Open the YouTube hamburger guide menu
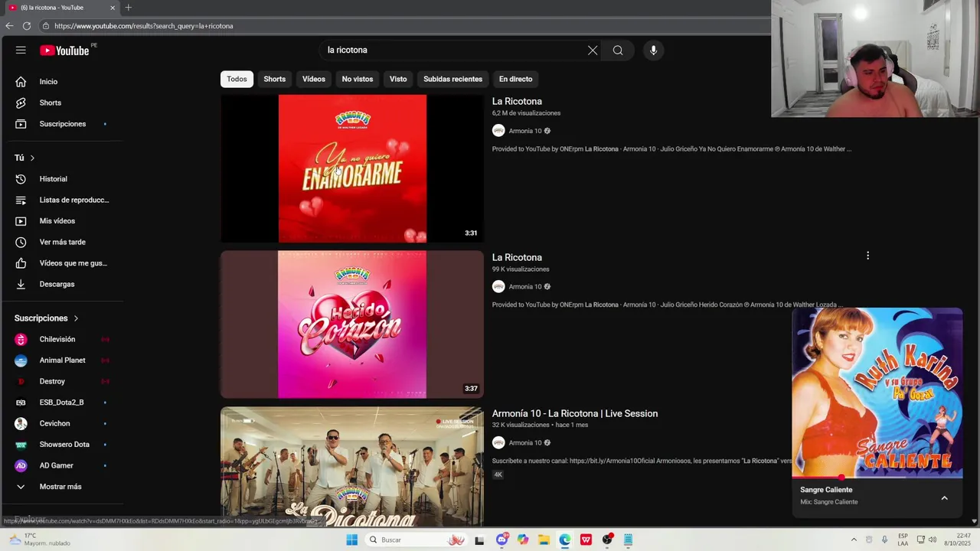The height and width of the screenshot is (551, 980). click(x=21, y=50)
